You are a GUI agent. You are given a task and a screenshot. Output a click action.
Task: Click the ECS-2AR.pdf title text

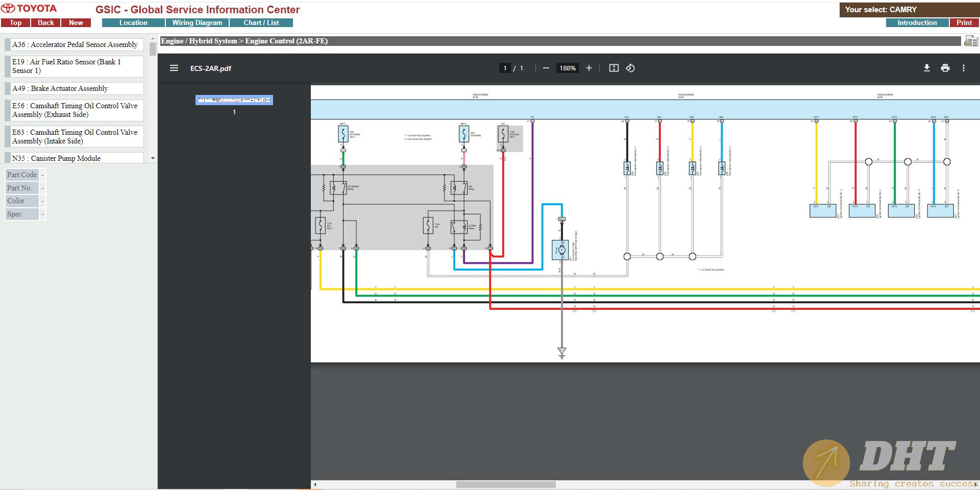tap(211, 68)
